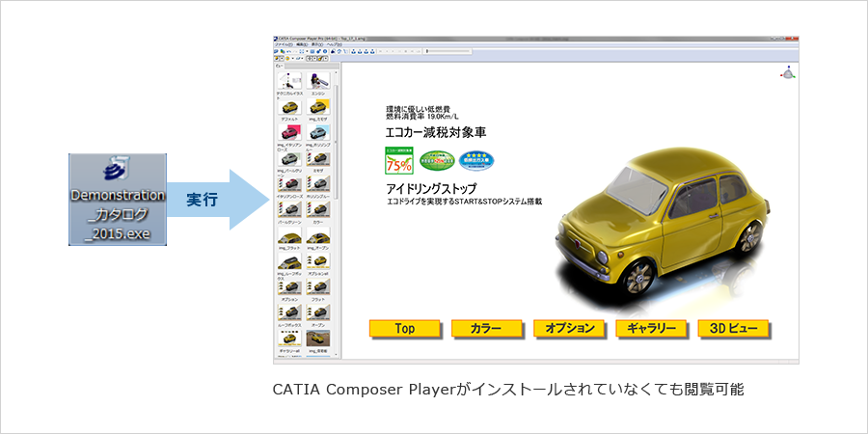Select the img_フラット view thumbnail
868x434 pixels.
pyautogui.click(x=289, y=236)
